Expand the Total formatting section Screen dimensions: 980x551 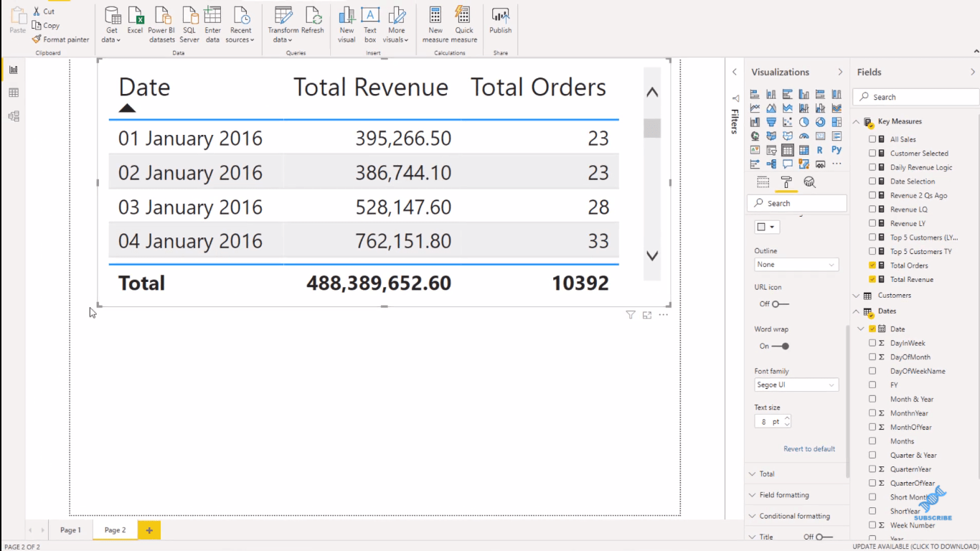[x=796, y=474]
